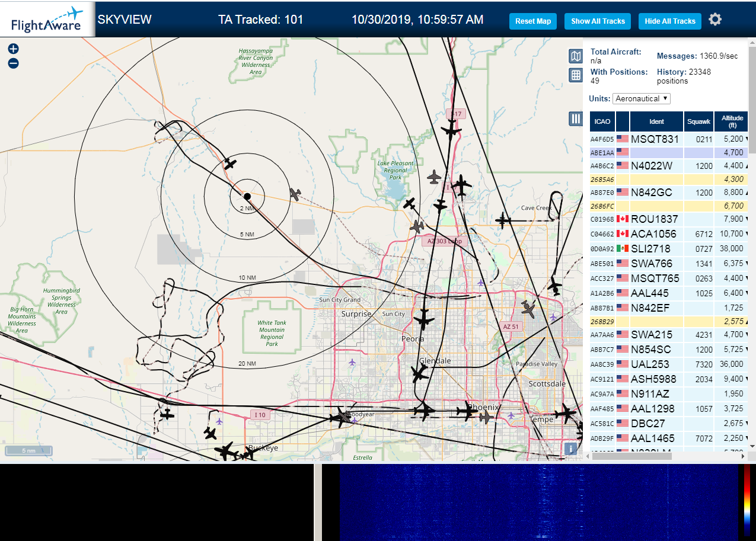This screenshot has width=756, height=541.
Task: Click the FlightAware logo
Action: (47, 20)
